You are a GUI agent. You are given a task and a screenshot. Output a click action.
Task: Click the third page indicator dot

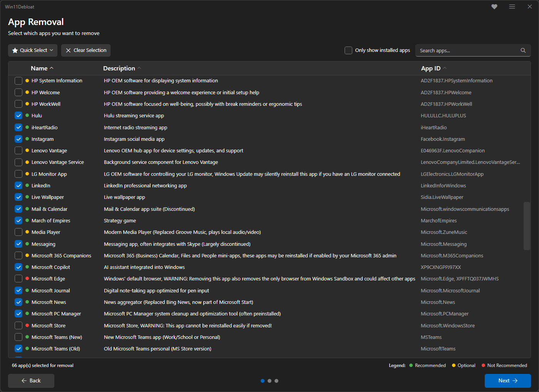coord(276,381)
